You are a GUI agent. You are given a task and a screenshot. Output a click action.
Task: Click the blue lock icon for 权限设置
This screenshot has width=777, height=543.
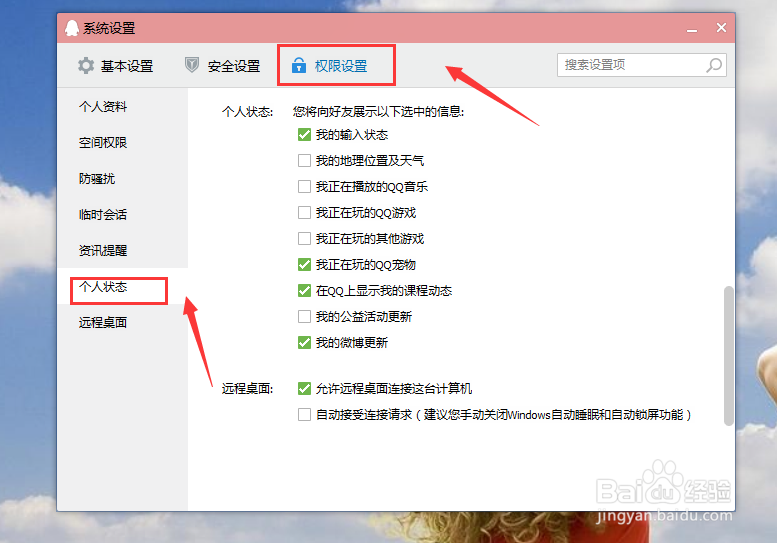pos(299,65)
